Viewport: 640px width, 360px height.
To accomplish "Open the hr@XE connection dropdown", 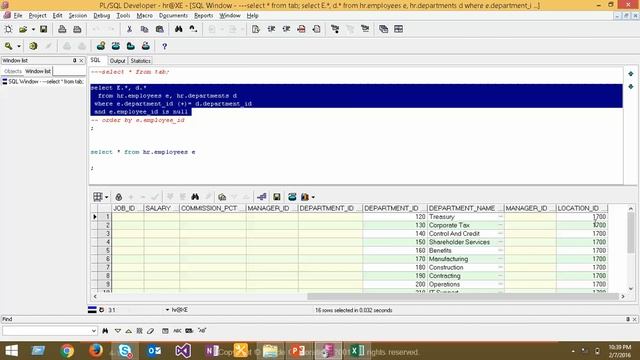I will tap(167, 310).
